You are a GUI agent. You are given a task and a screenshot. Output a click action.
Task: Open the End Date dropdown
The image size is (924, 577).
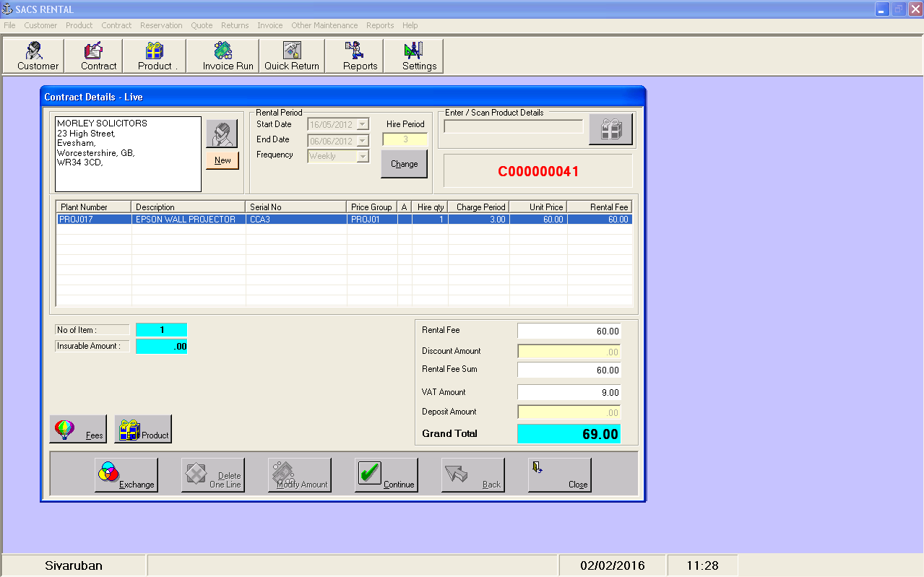pyautogui.click(x=363, y=141)
